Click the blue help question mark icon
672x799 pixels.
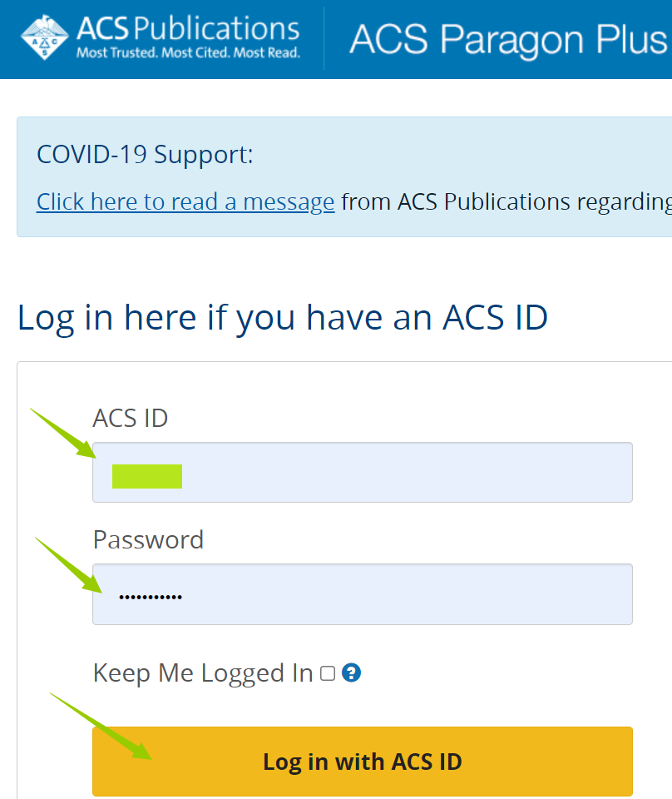click(352, 672)
